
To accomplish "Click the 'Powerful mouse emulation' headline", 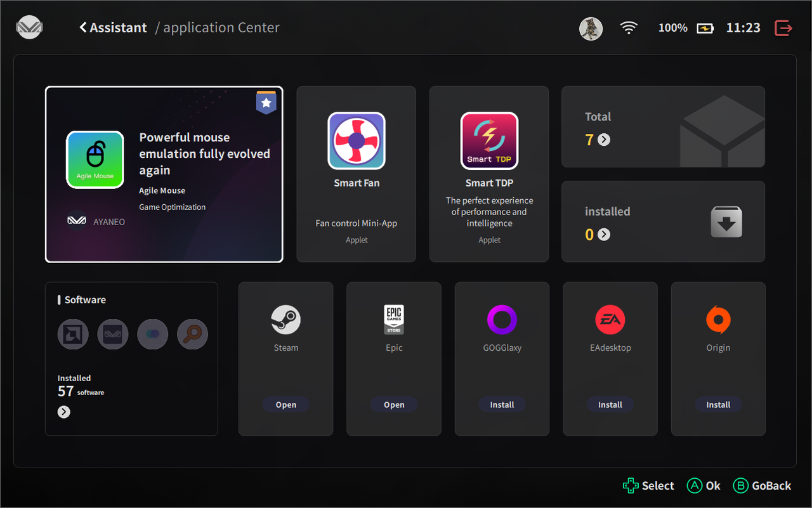I will 205,154.
